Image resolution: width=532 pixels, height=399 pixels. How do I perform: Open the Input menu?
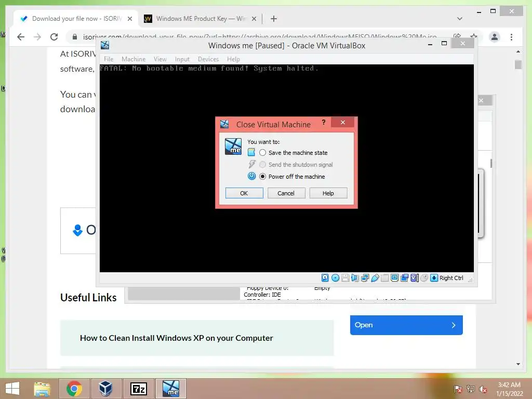coord(182,59)
